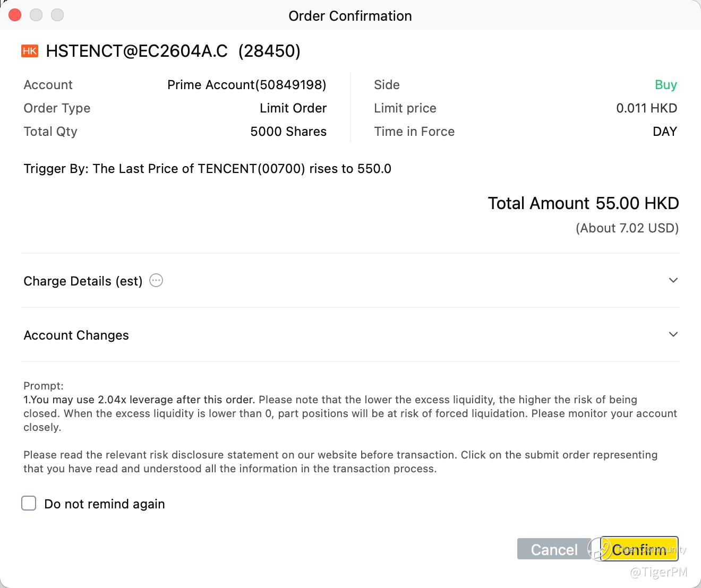Select the Total Amount 55.00 HKD text
Screen dimensions: 701x588
tap(583, 203)
